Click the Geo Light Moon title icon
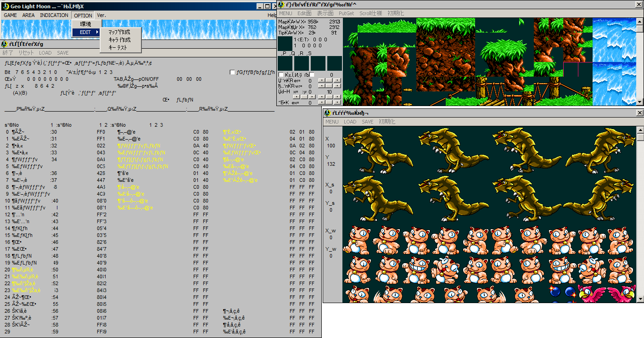644x338 pixels. coord(6,6)
